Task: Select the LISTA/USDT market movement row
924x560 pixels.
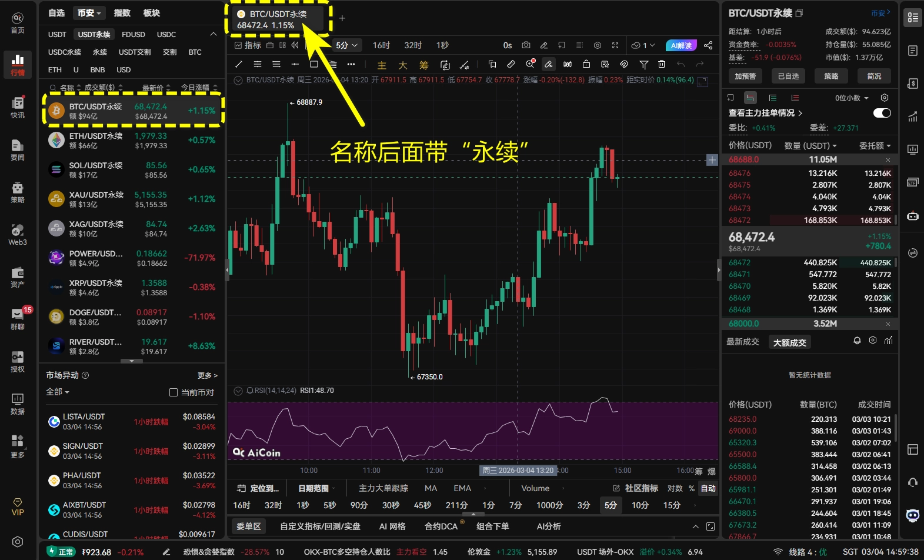Action: [132, 422]
